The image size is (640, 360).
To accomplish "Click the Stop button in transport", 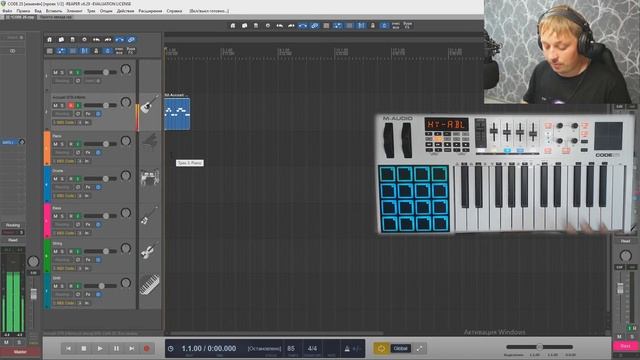I will tap(84, 349).
